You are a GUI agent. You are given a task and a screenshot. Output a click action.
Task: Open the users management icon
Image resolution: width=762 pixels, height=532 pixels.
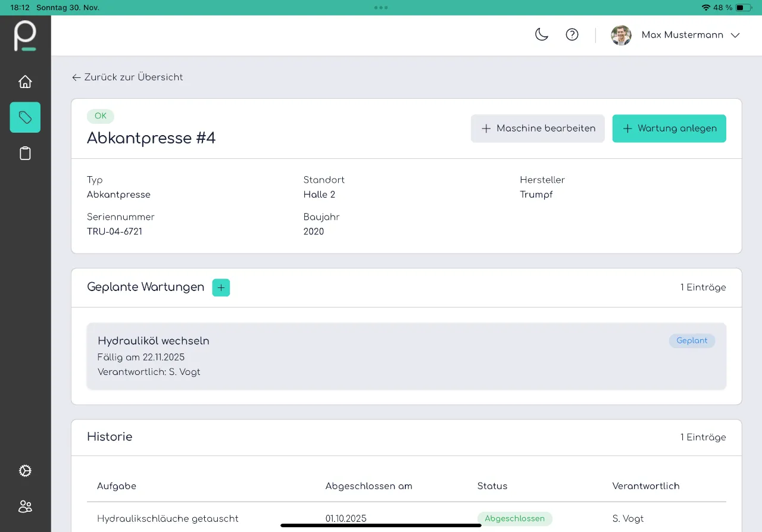tap(25, 506)
